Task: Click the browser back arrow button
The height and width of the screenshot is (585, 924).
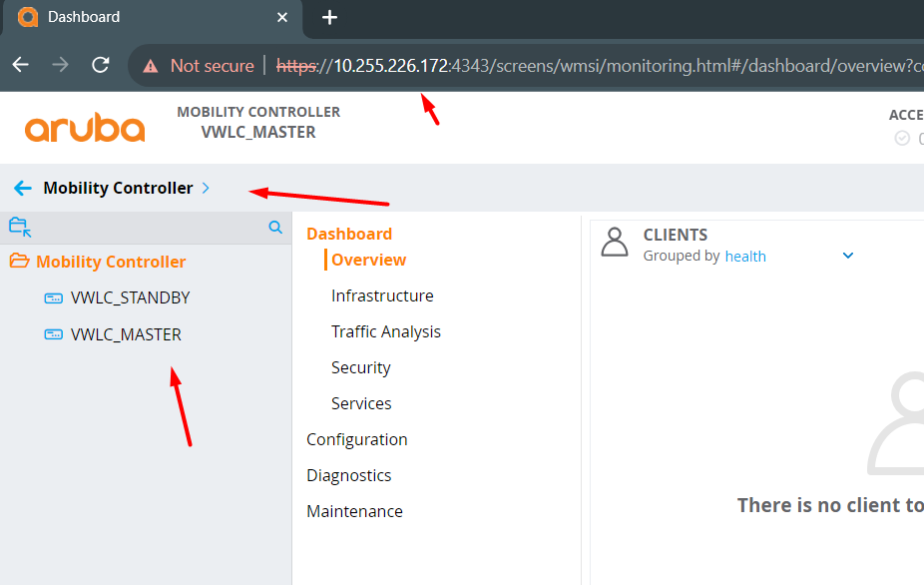Action: click(21, 65)
